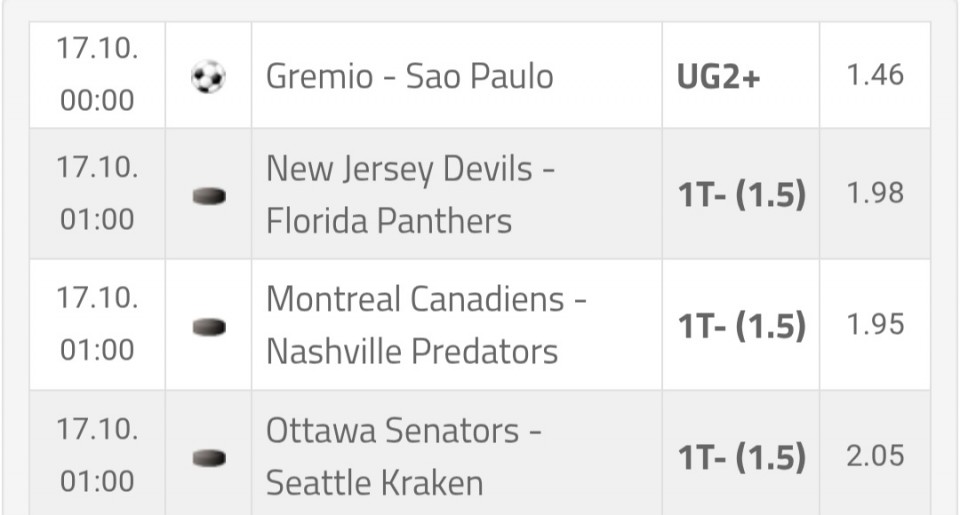Click the 1.98 odds value
The width and height of the screenshot is (960, 515).
pos(875,194)
